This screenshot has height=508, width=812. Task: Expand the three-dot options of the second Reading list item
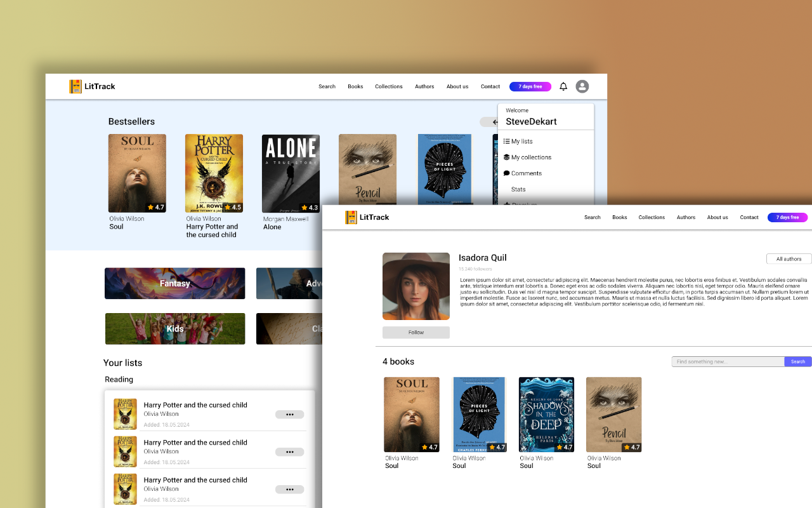click(x=289, y=452)
